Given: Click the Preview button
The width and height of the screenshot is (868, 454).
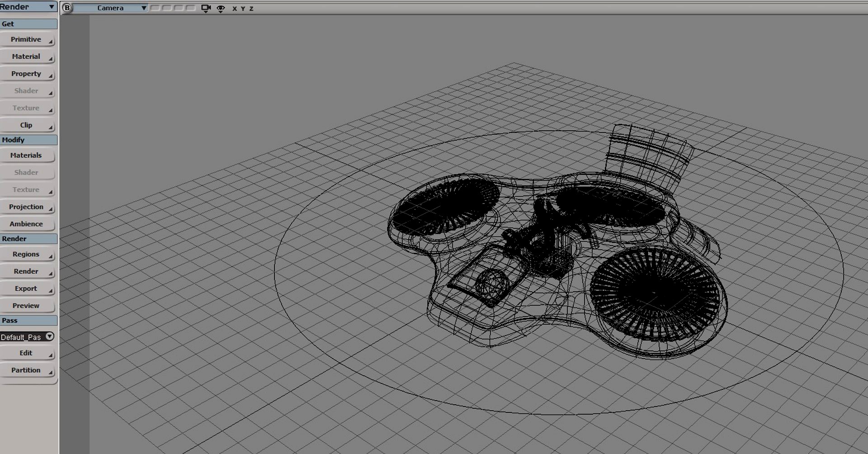Looking at the screenshot, I should (x=28, y=306).
